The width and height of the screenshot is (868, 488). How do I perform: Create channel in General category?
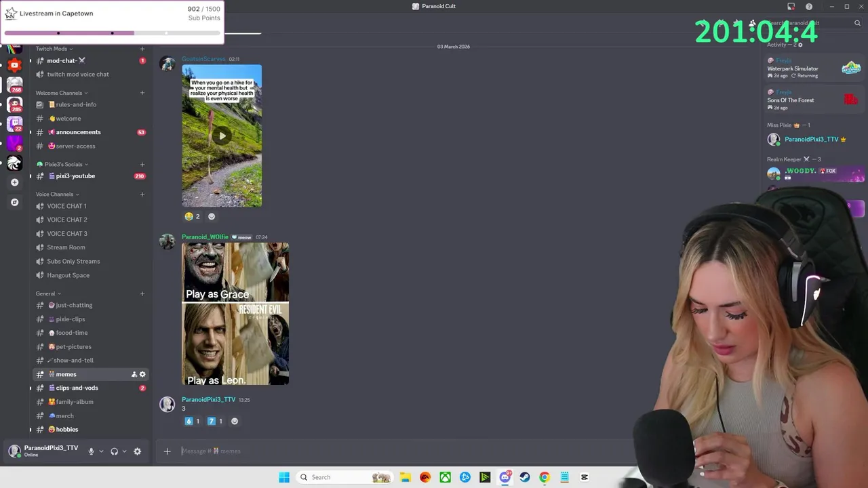[x=142, y=293]
